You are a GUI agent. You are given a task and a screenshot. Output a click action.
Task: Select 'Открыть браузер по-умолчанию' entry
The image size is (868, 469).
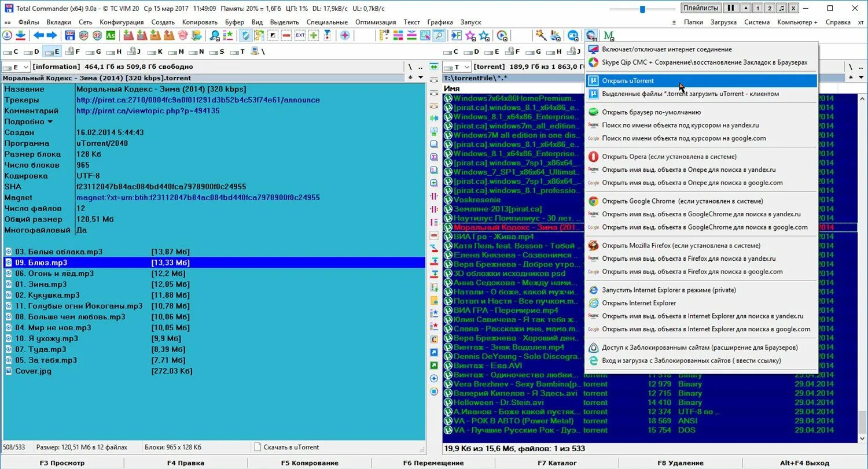coord(701,112)
